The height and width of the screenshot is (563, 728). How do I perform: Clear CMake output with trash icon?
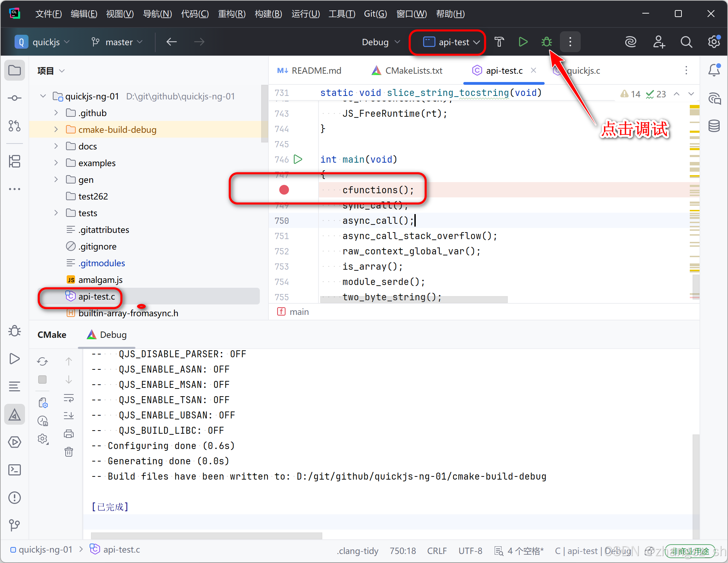(x=69, y=452)
